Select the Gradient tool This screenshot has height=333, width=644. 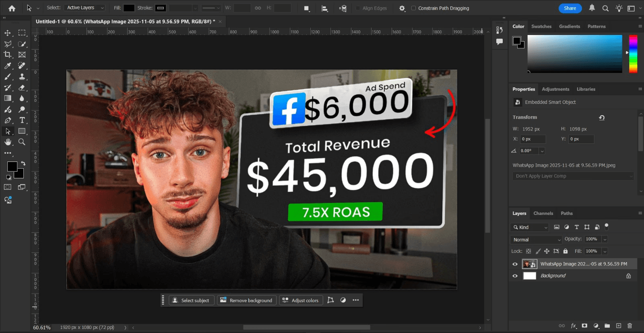8,98
